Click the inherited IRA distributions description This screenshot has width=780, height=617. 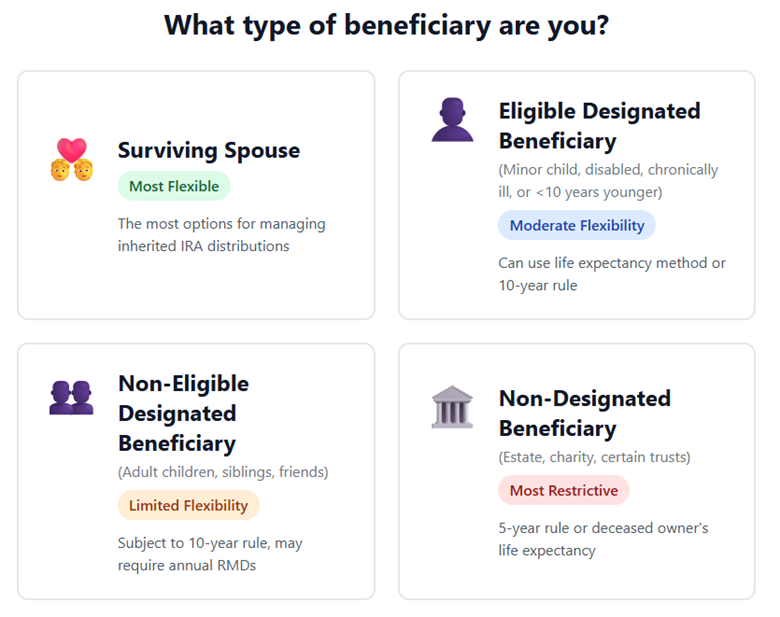[221, 234]
